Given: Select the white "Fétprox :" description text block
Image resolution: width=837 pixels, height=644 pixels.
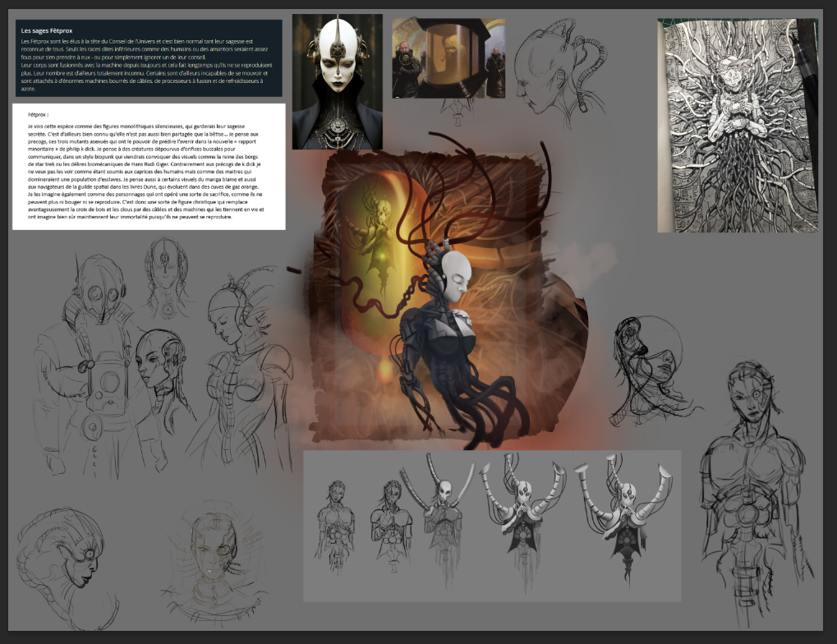Looking at the screenshot, I should [149, 166].
